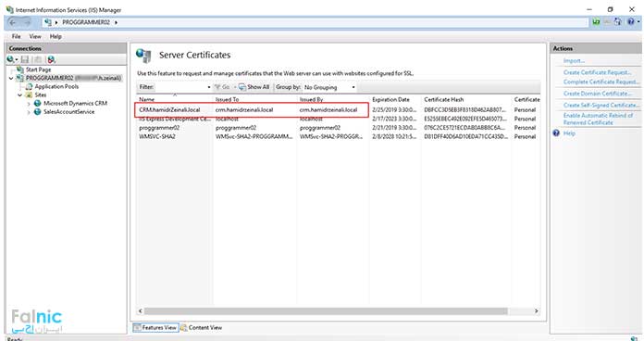Click the delete connection globe icon

coord(51,59)
